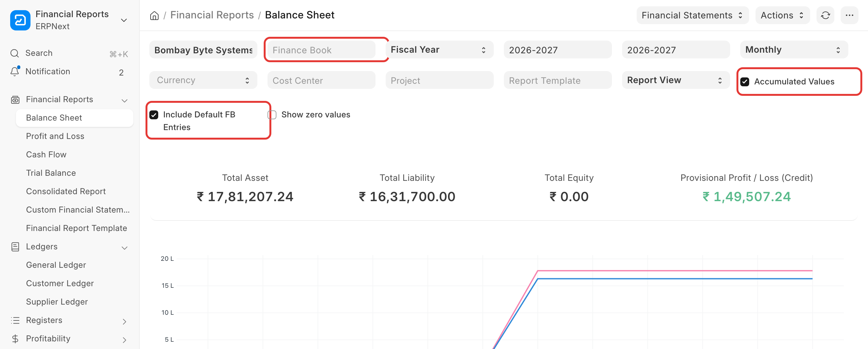The image size is (868, 349).
Task: Open the Fiscal Year filter dropdown
Action: coord(439,50)
